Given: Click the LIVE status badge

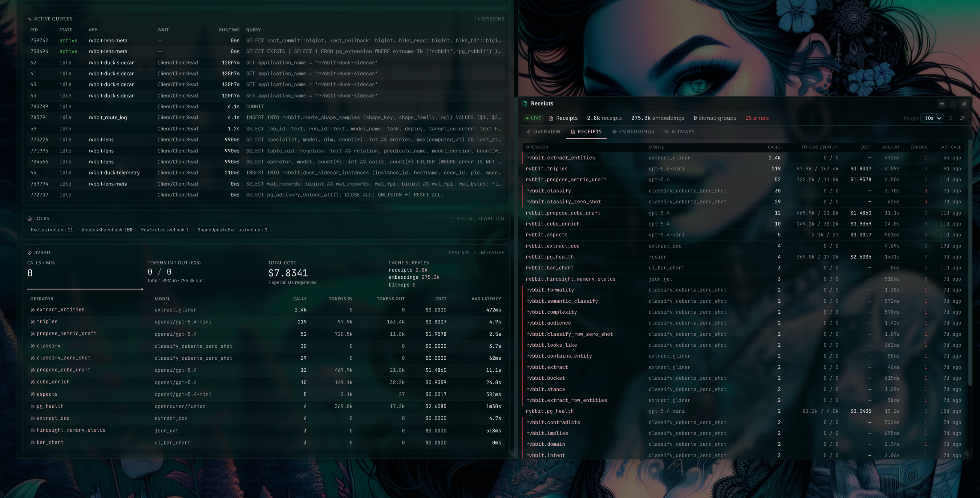Looking at the screenshot, I should coord(533,118).
